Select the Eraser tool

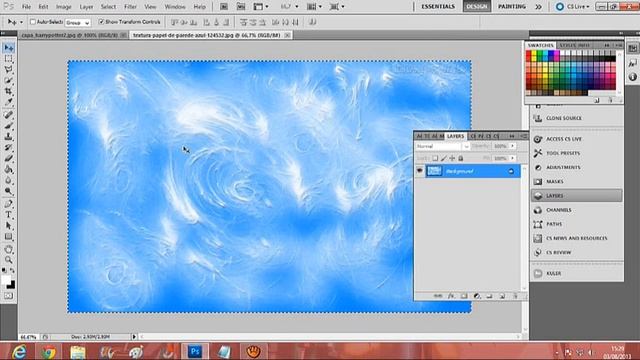point(9,158)
